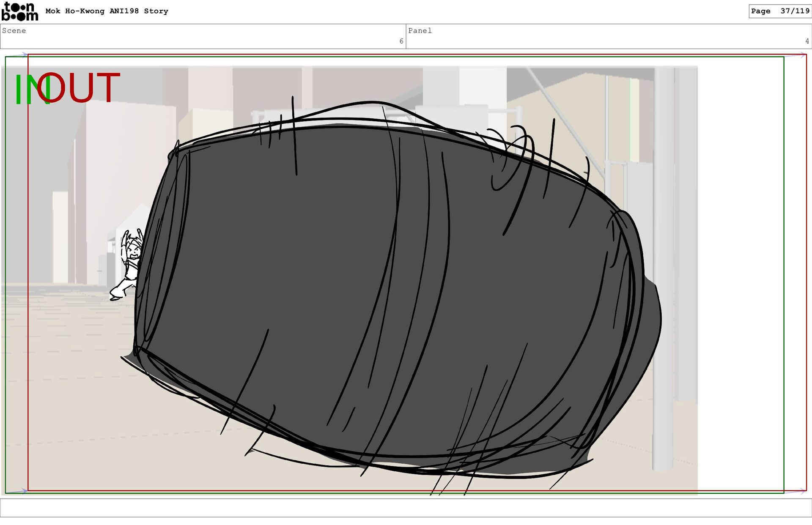Click the Page 37/119 indicator box
812x525 pixels.
779,11
